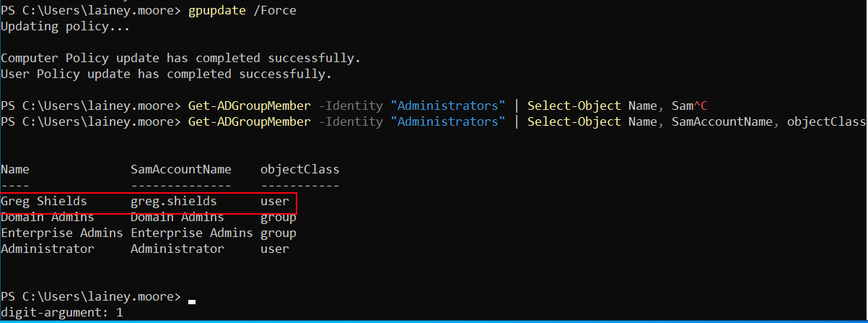The height and width of the screenshot is (323, 868).
Task: Click the "digit-argument: 1" status text
Action: click(x=61, y=312)
